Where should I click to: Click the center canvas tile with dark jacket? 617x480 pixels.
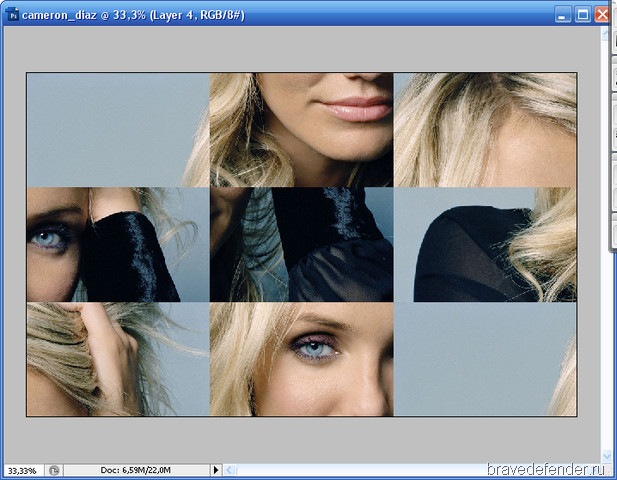(x=301, y=244)
